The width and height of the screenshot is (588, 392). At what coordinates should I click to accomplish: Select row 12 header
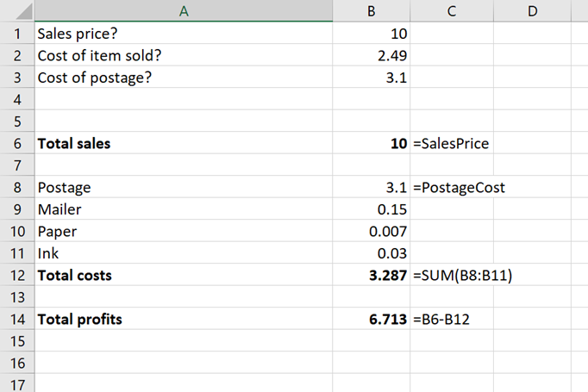point(17,275)
